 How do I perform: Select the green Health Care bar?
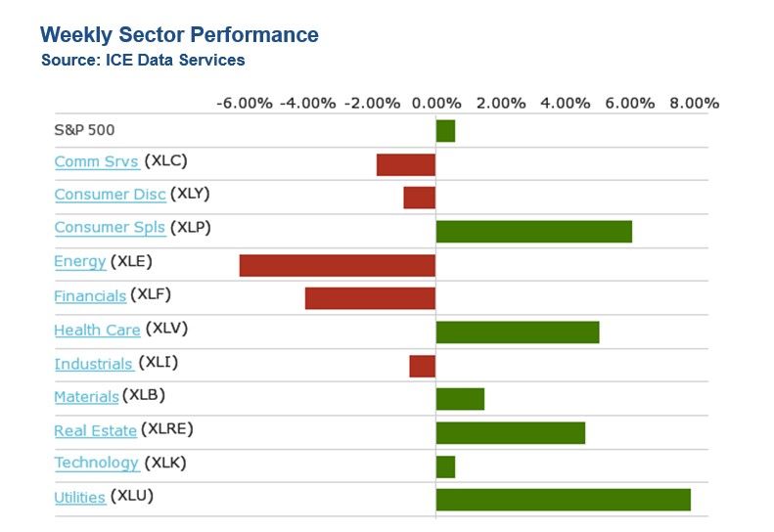[517, 332]
